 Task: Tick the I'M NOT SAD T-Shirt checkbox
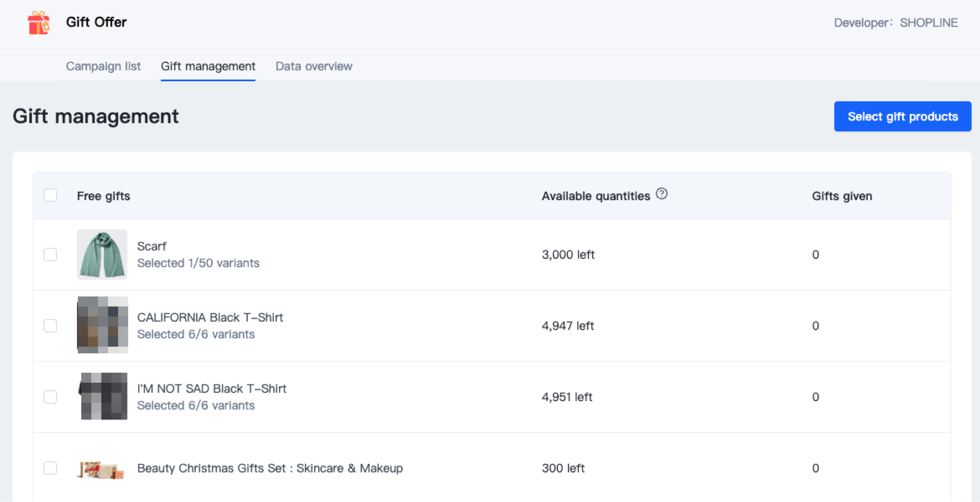(x=50, y=397)
